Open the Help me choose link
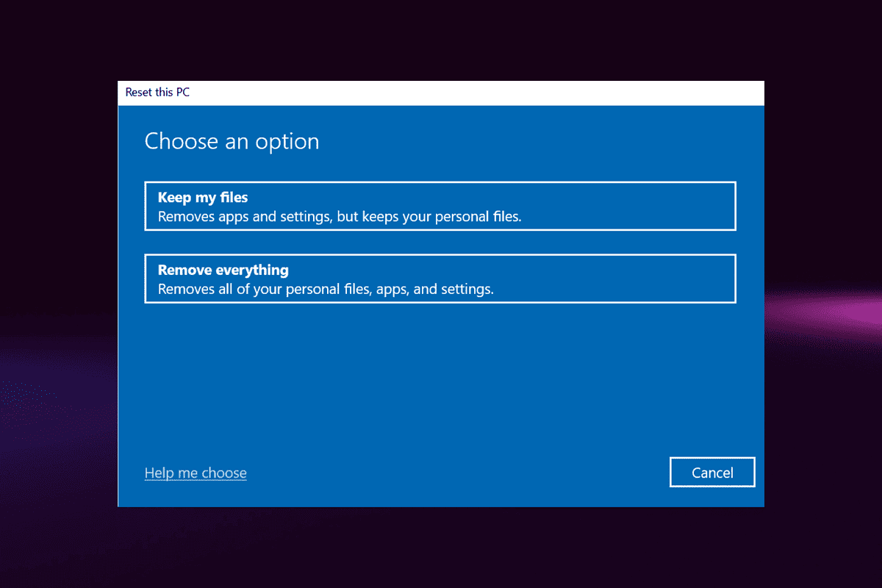This screenshot has height=588, width=882. pos(196,473)
